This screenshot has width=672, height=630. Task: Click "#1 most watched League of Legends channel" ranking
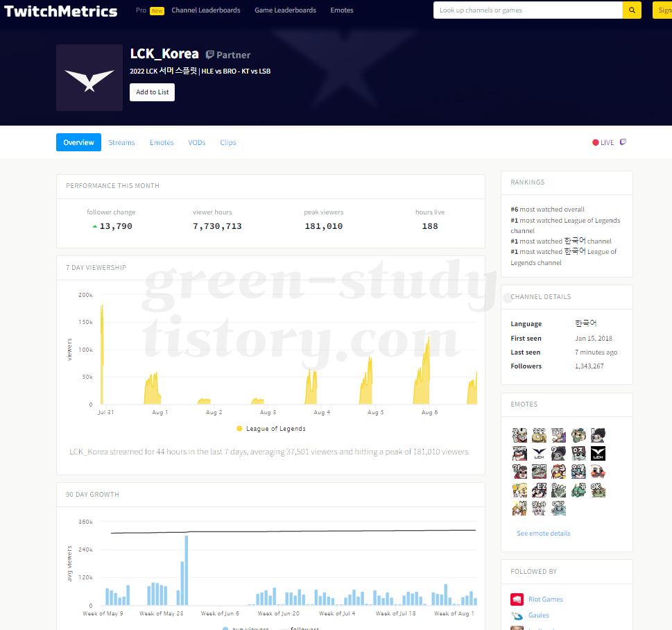[565, 225]
